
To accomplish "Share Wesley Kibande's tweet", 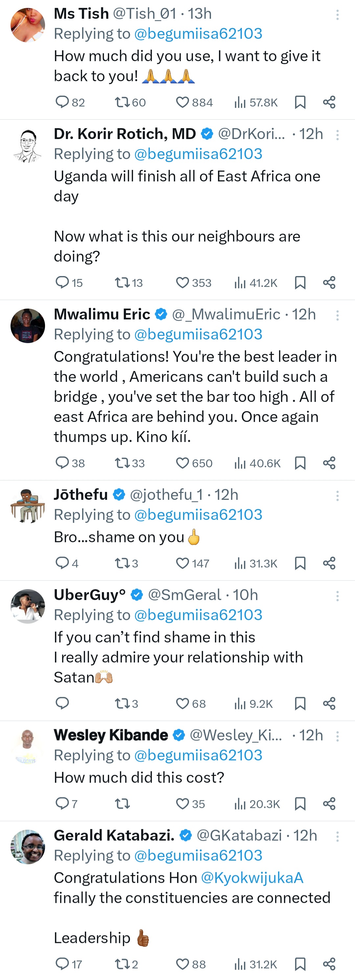I will (329, 804).
